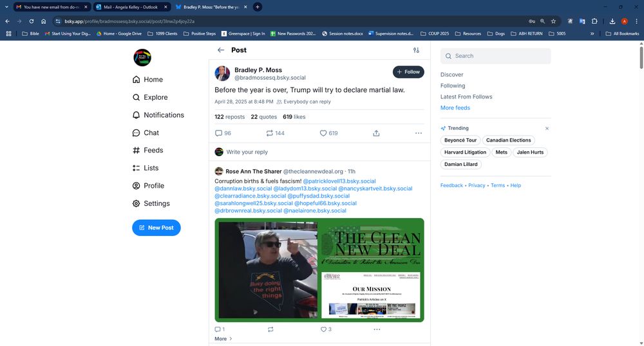The image size is (644, 346).
Task: Open the 1099 Clients bookmarks folder
Action: point(162,33)
